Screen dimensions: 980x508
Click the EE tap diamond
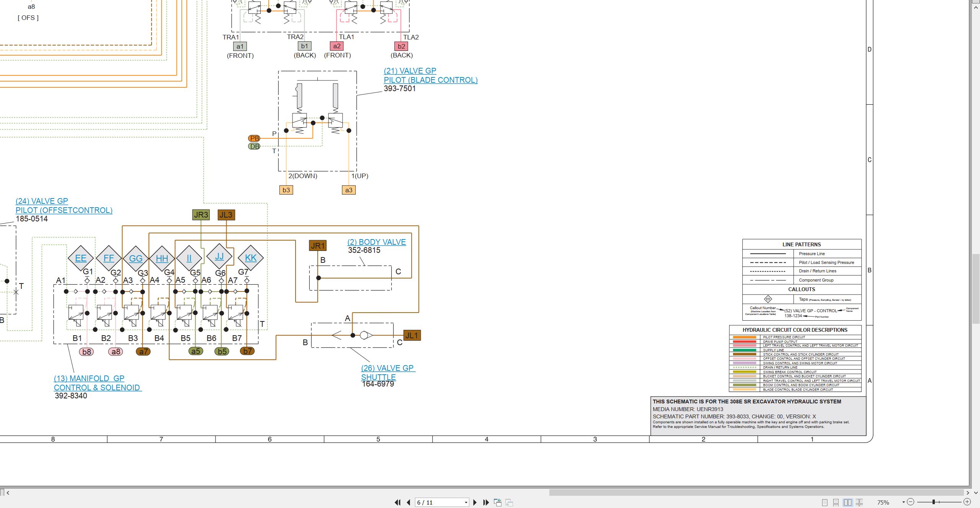coord(81,258)
